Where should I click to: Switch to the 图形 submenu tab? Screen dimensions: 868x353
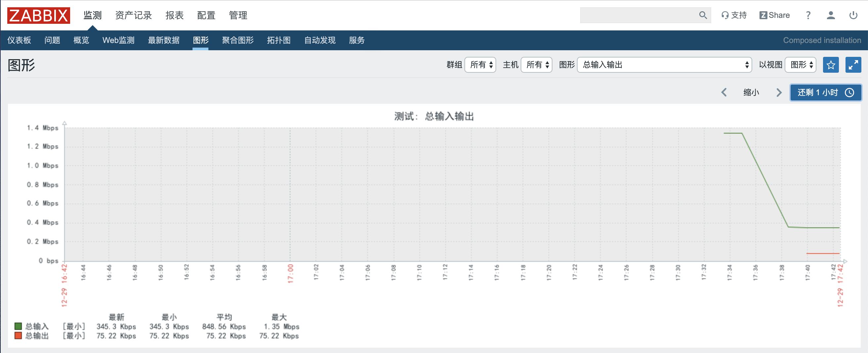pyautogui.click(x=201, y=40)
